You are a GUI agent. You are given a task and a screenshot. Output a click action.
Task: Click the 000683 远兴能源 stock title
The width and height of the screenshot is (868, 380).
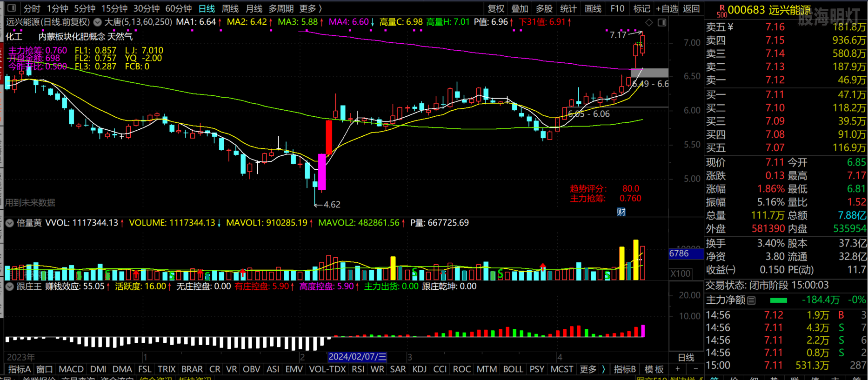(x=769, y=10)
